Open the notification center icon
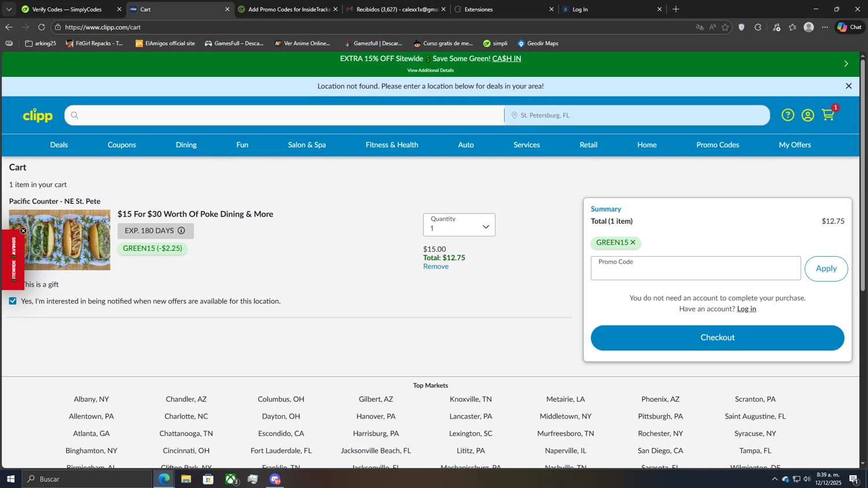This screenshot has height=488, width=868. tap(854, 479)
